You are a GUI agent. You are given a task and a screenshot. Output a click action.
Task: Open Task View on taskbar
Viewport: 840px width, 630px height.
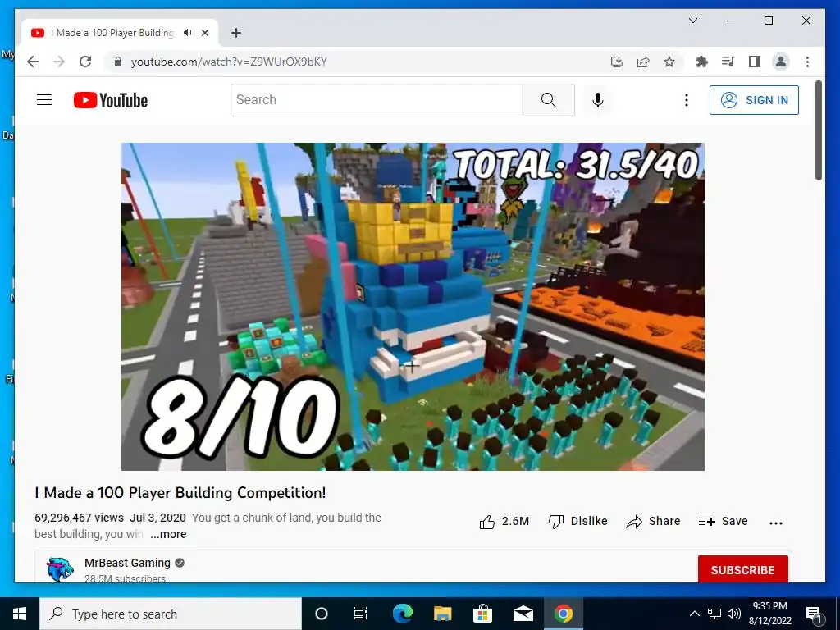tap(361, 614)
